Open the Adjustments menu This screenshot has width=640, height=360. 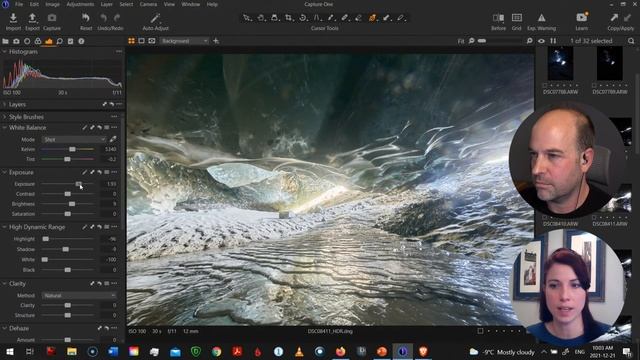click(x=80, y=4)
